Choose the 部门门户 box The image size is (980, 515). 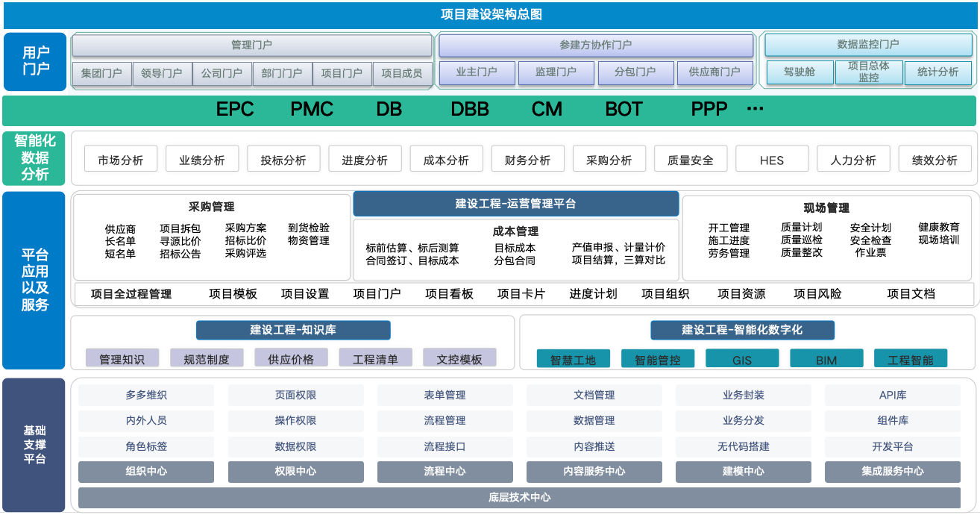[x=282, y=73]
